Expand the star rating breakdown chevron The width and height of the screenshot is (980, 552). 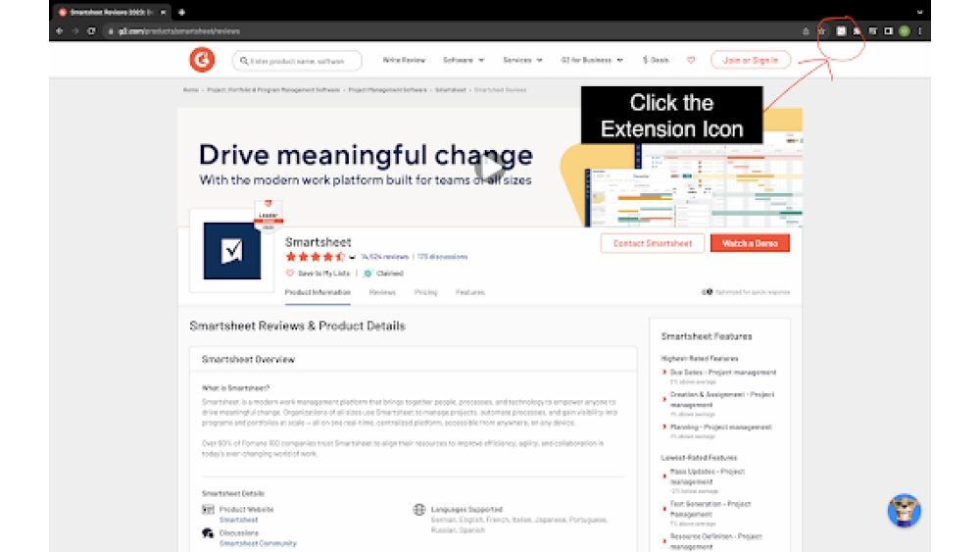(x=353, y=257)
